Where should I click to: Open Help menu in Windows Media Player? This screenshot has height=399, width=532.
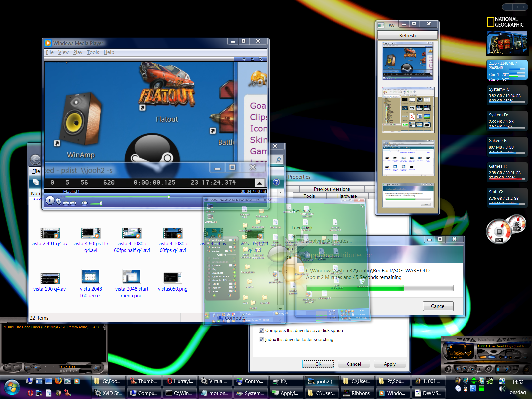click(109, 52)
